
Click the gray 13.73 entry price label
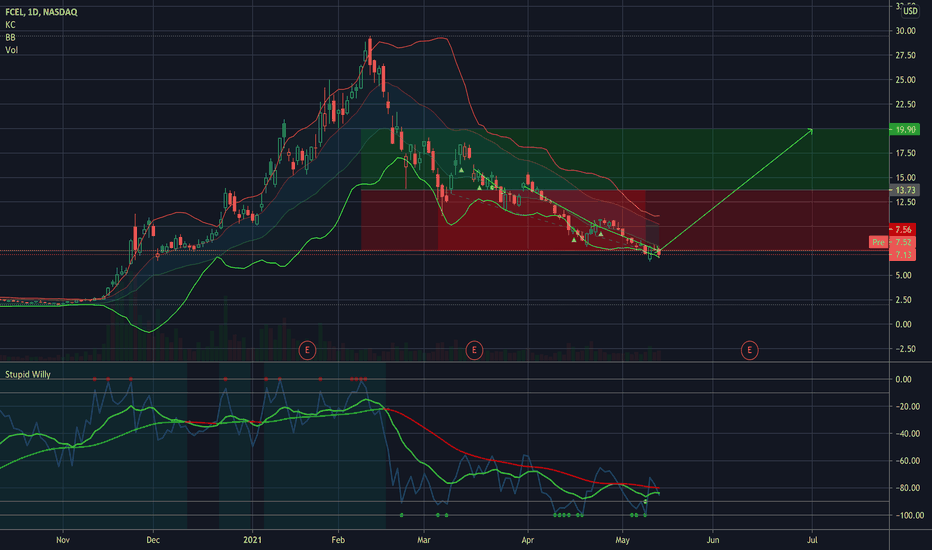coord(905,190)
